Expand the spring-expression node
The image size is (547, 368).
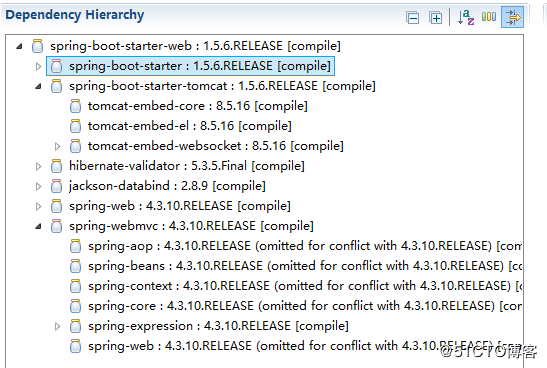tap(58, 326)
